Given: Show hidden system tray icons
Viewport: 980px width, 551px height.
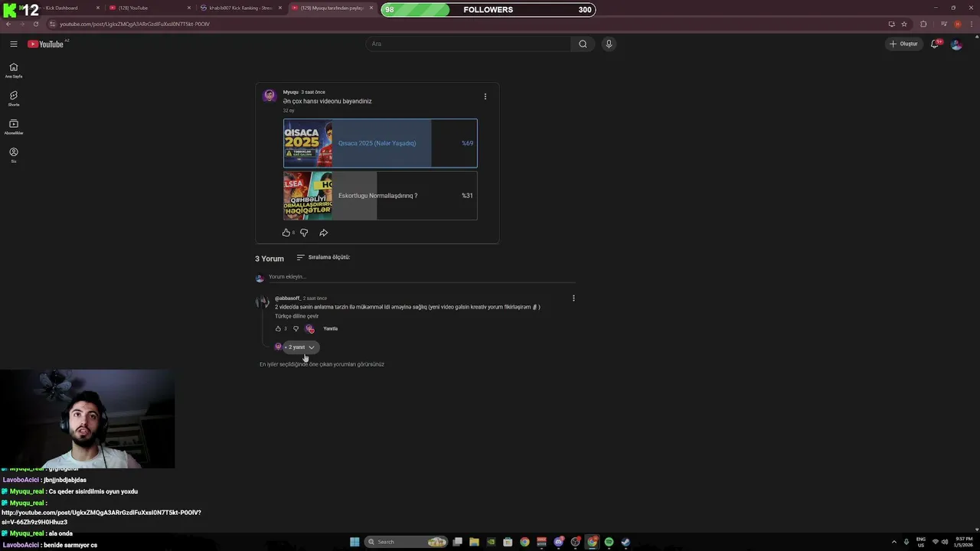Looking at the screenshot, I should coord(893,542).
